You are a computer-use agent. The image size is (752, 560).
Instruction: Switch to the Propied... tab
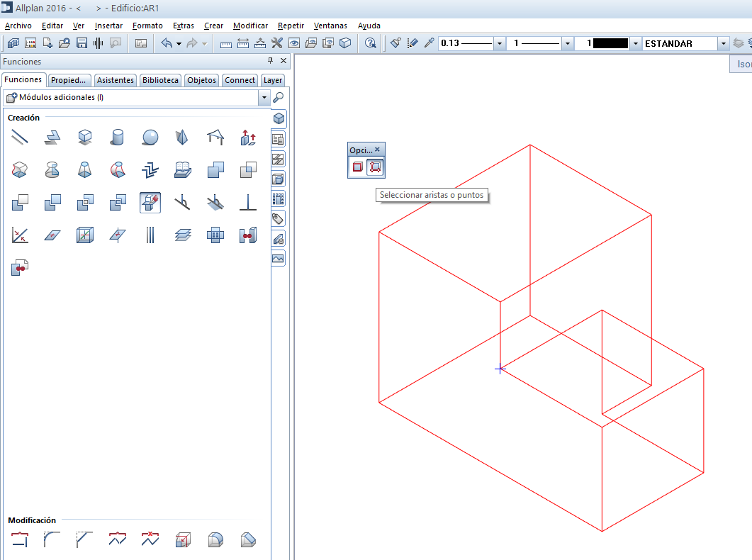68,80
